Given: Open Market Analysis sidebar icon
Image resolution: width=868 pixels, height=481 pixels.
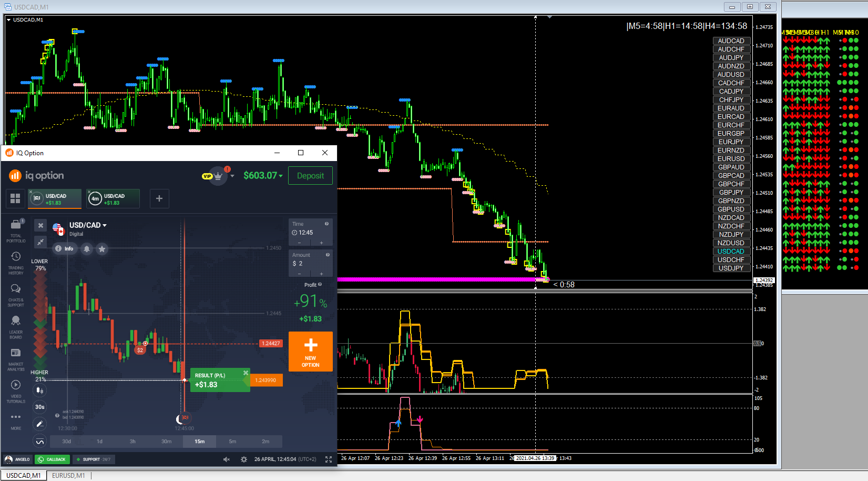Looking at the screenshot, I should 16,359.
